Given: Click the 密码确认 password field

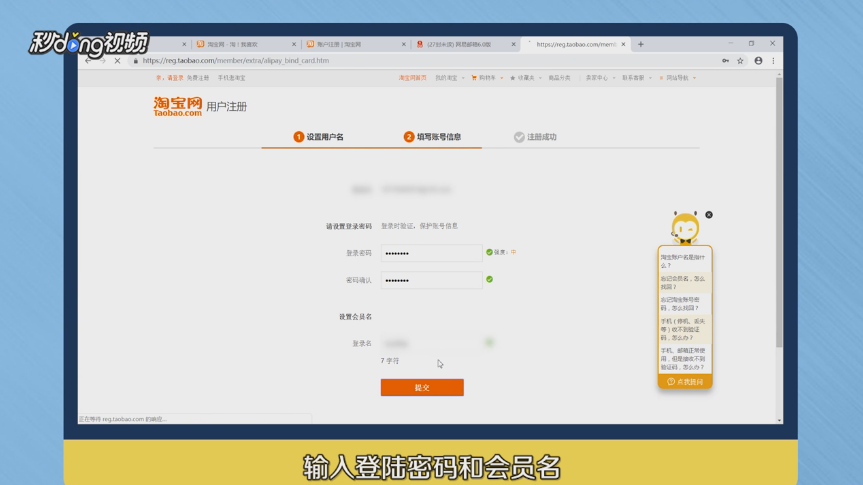Looking at the screenshot, I should pyautogui.click(x=432, y=280).
